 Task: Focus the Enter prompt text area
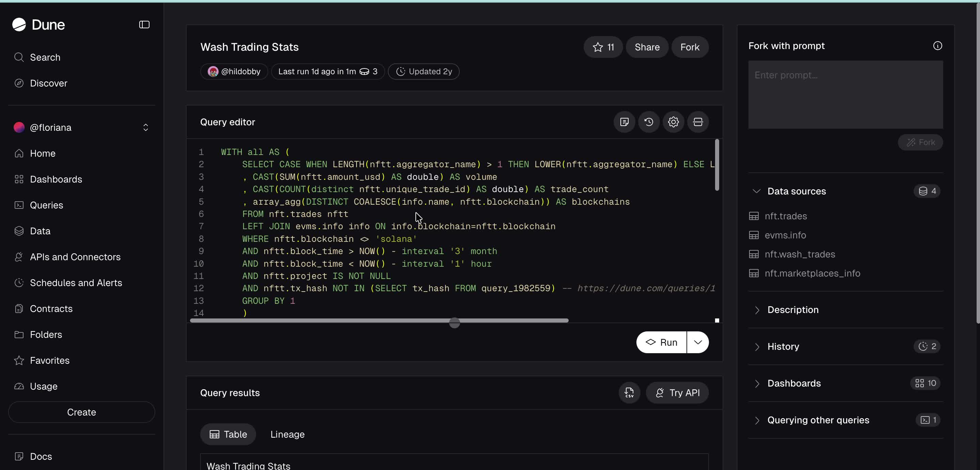tap(845, 95)
